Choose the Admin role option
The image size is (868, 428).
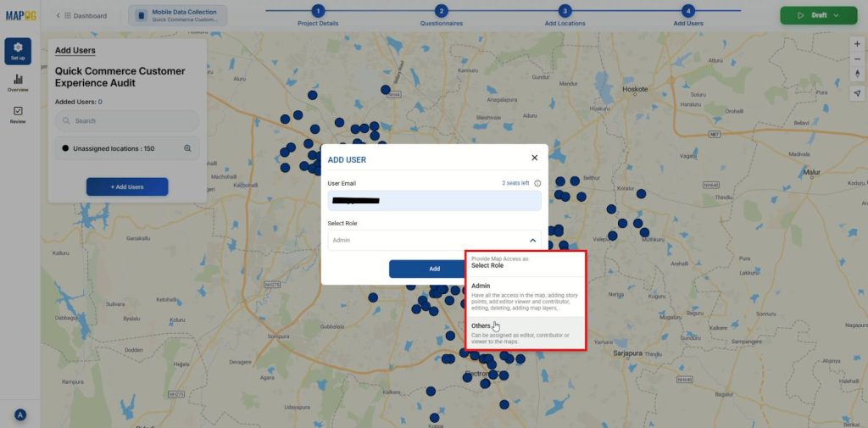click(525, 297)
